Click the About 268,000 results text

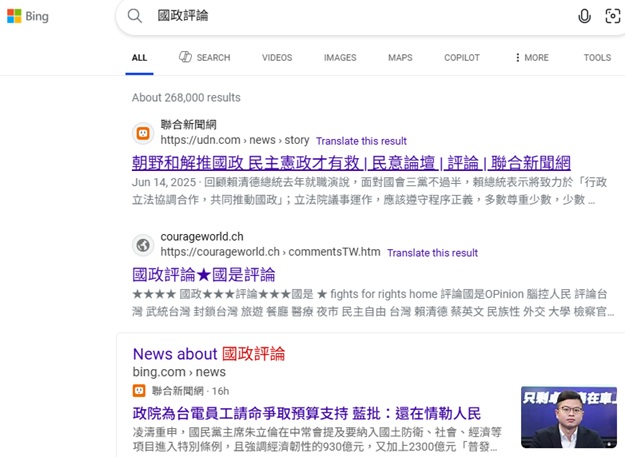pyautogui.click(x=186, y=98)
